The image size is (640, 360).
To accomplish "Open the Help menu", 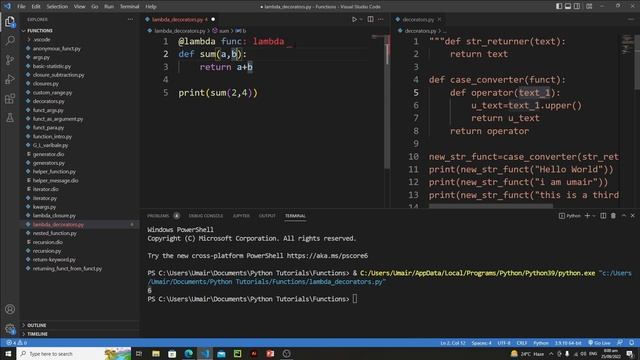I will (x=151, y=7).
